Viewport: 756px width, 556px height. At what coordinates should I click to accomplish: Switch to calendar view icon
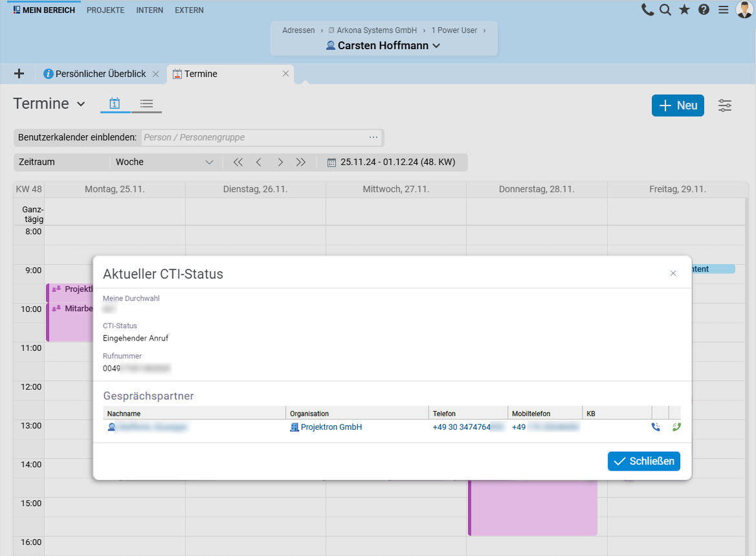[115, 103]
